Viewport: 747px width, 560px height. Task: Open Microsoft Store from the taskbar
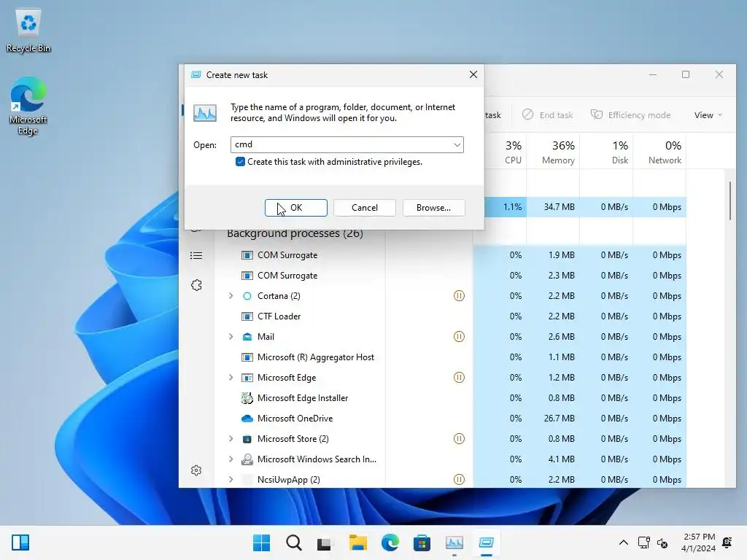pos(422,542)
